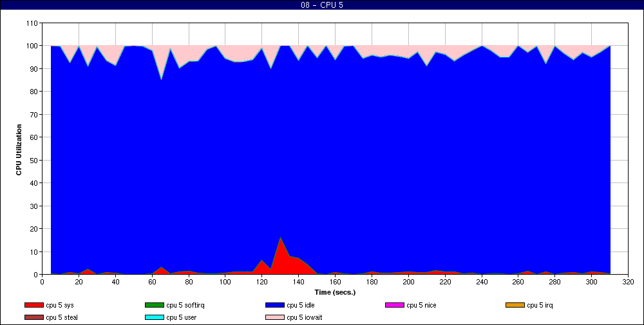This screenshot has height=325, width=644.
Task: Click the x-axis tick label 120
Action: click(x=261, y=282)
